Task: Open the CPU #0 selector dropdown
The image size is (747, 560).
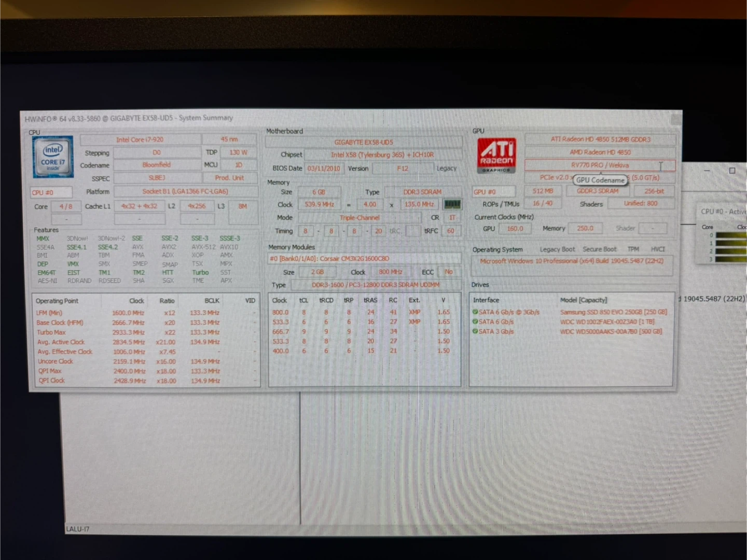Action: (x=51, y=192)
